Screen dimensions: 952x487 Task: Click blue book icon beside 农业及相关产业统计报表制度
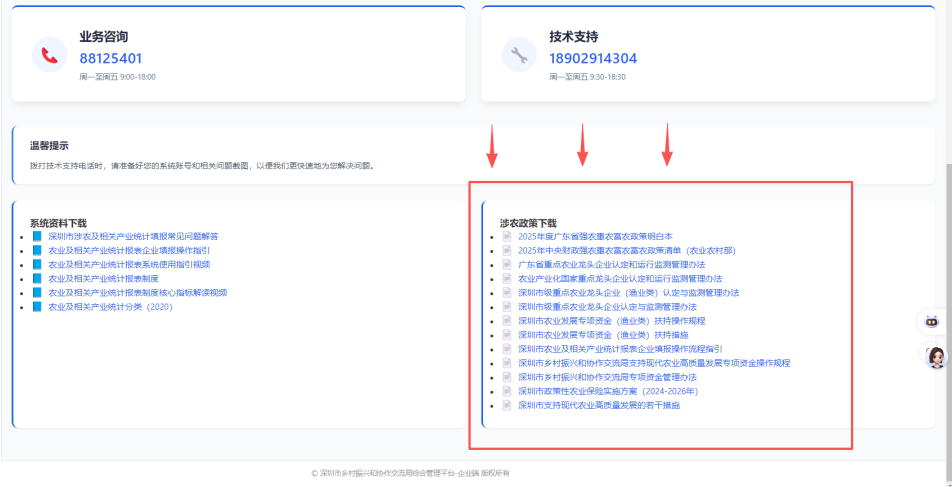tap(37, 279)
